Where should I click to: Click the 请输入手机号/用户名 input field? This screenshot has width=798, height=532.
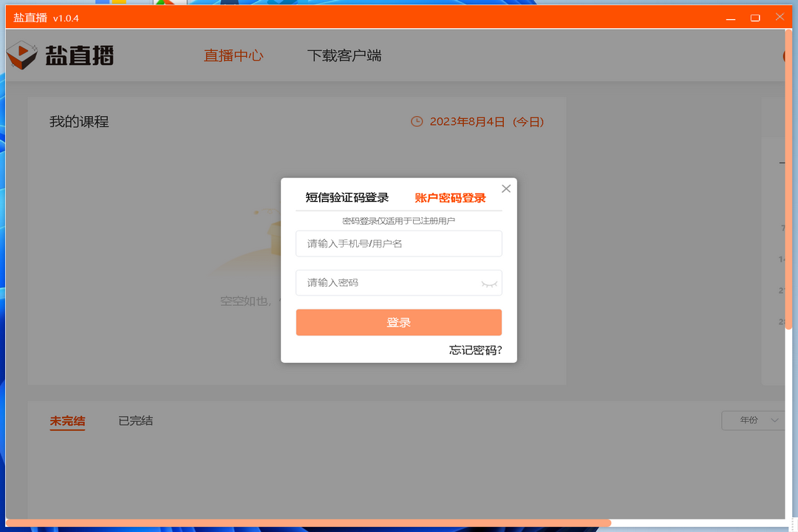398,243
